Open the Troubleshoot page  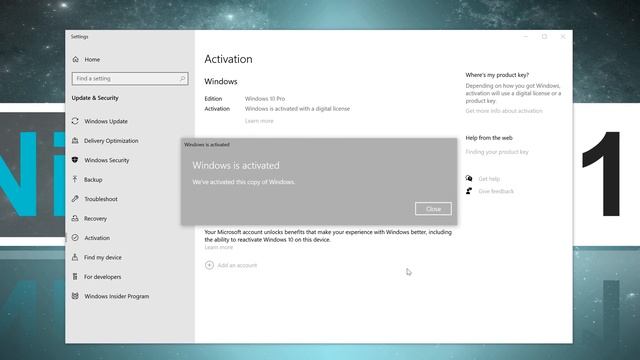click(x=101, y=199)
